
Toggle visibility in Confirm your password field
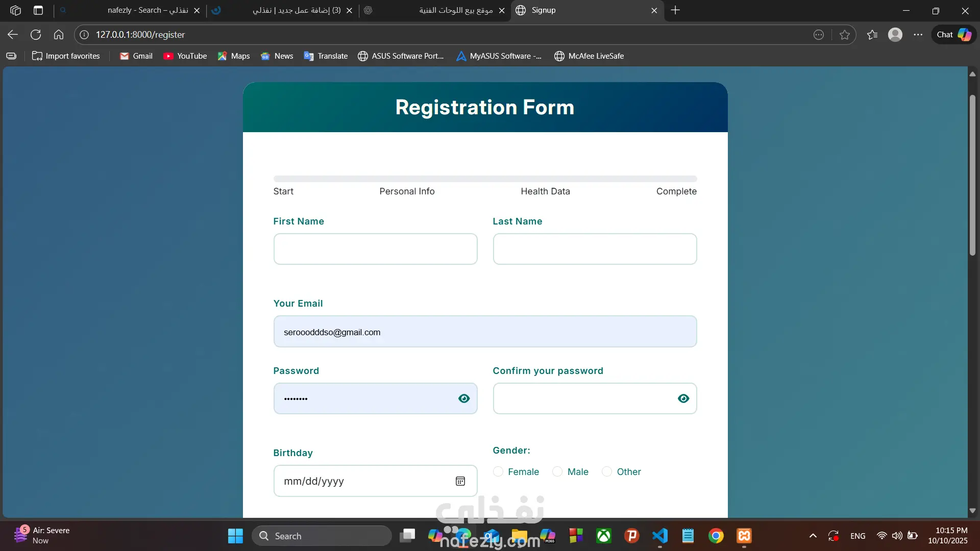683,398
